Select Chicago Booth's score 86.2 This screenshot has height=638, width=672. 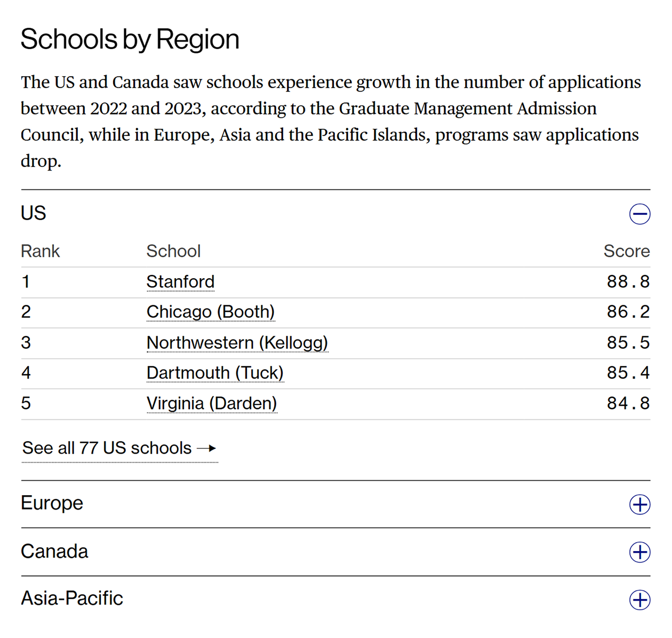pyautogui.click(x=628, y=312)
